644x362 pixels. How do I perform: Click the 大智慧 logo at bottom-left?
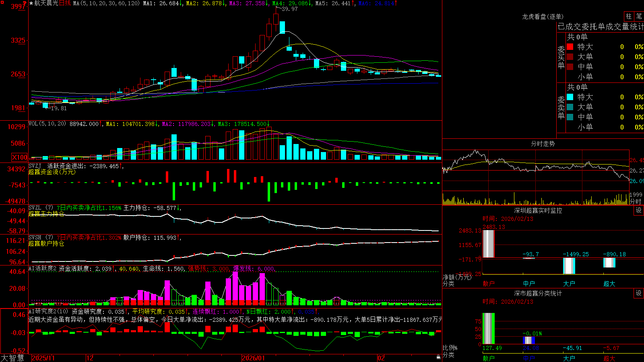[x=12, y=358]
